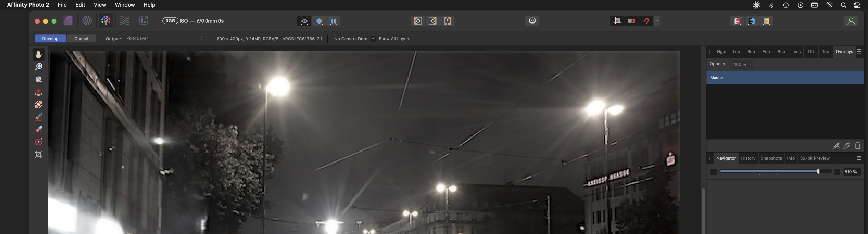Switch to the Develop Persona

(x=106, y=21)
